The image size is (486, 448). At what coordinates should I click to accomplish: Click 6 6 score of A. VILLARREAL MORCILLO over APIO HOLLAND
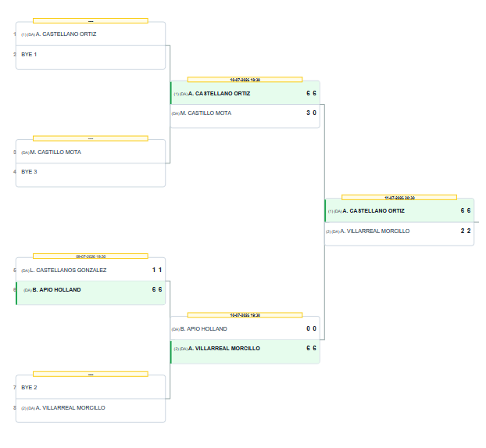311,348
